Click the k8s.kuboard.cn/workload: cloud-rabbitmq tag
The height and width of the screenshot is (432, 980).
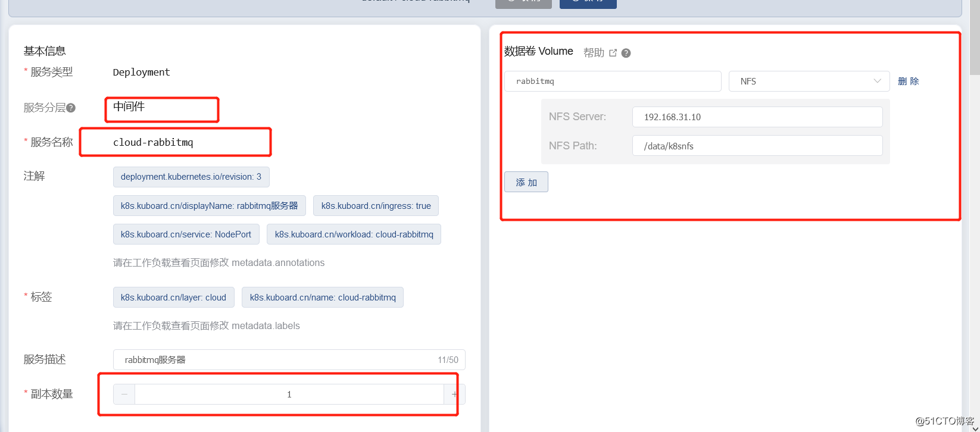(354, 234)
